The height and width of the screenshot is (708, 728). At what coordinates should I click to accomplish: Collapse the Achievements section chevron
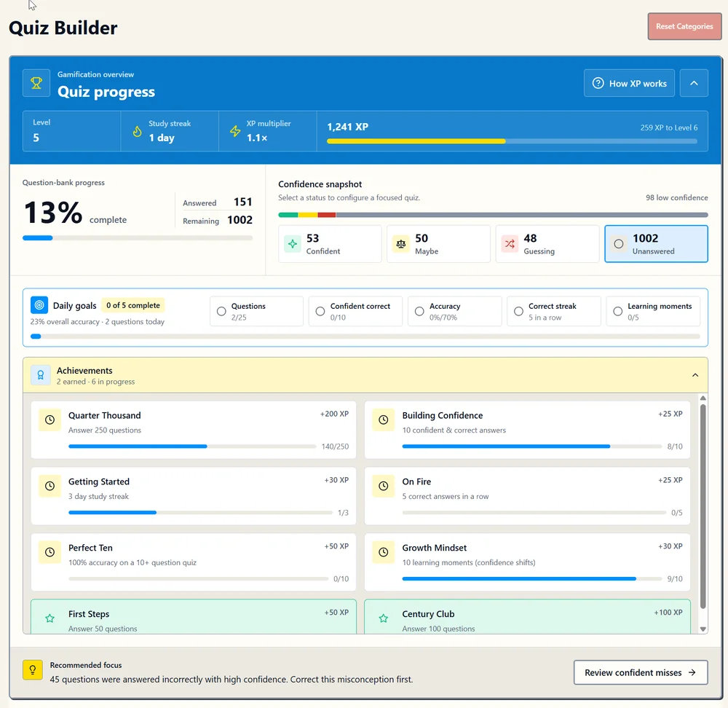tap(695, 375)
